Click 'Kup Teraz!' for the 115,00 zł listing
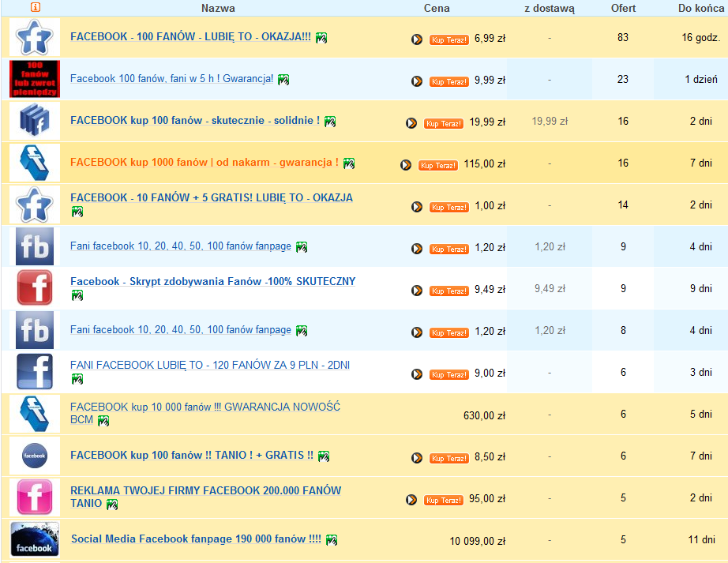The image size is (728, 563). click(x=437, y=165)
